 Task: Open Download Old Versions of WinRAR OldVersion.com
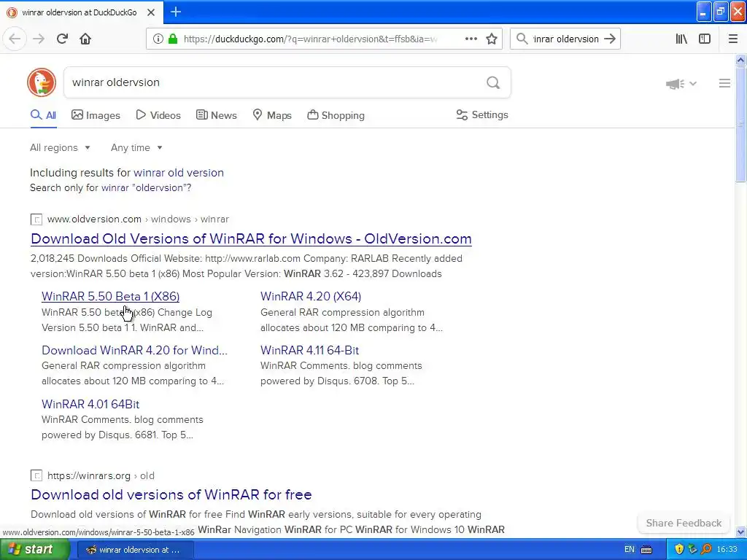(251, 238)
